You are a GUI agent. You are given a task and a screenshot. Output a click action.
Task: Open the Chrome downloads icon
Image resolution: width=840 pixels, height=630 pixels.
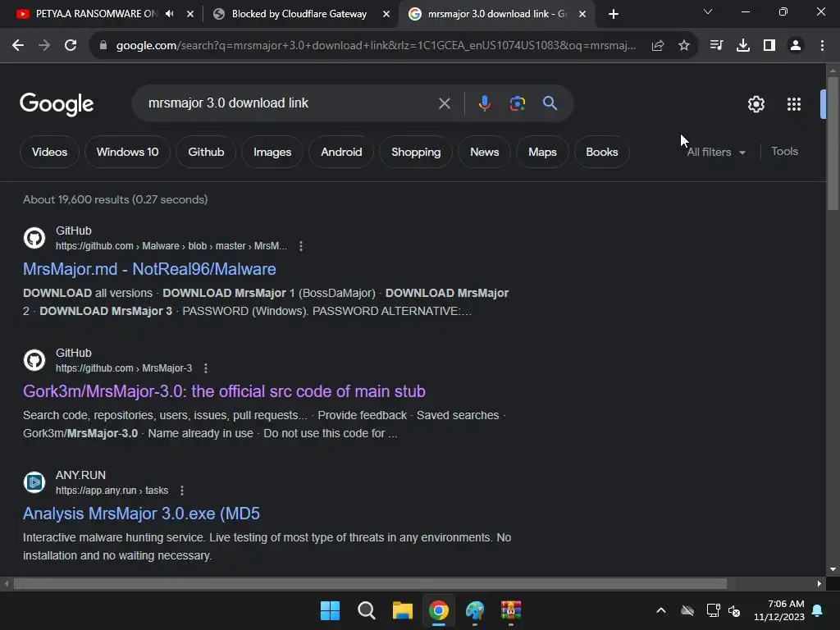[743, 46]
